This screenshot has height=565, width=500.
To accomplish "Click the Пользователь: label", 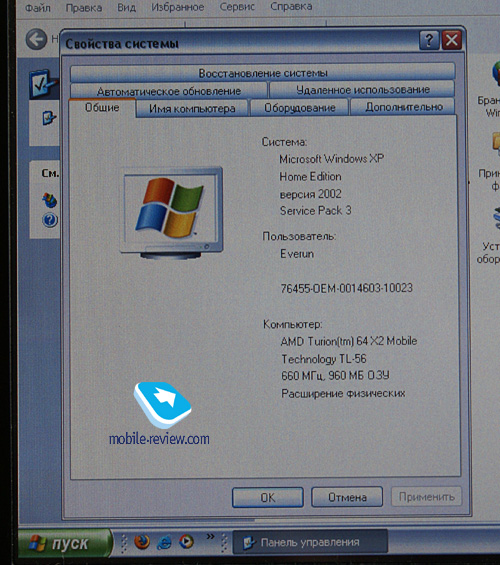I will (299, 236).
